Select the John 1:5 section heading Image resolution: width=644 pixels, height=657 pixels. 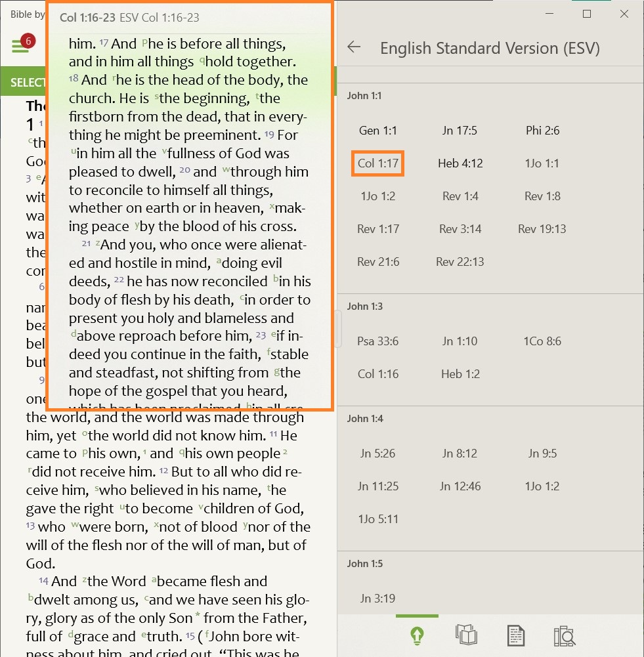click(x=364, y=564)
